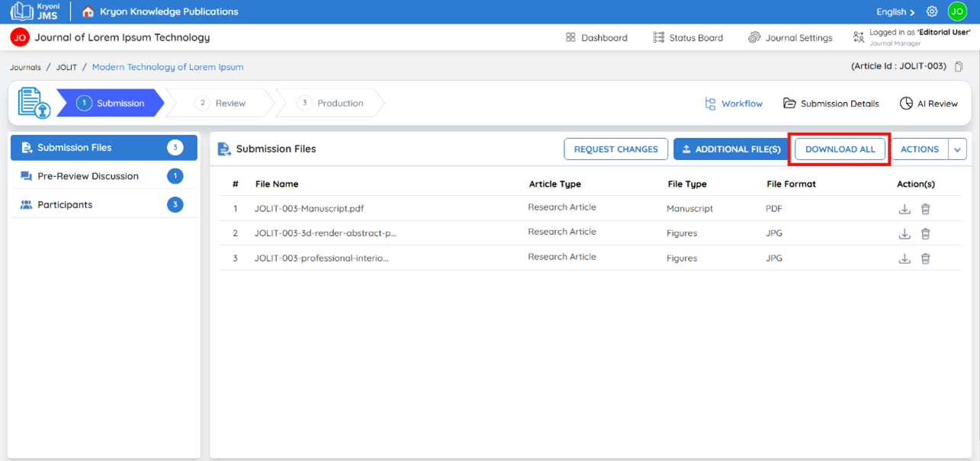Viewport: 980px width, 461px height.
Task: Delete the JOLIT-003-Manuscript.pdf file
Action: 925,209
